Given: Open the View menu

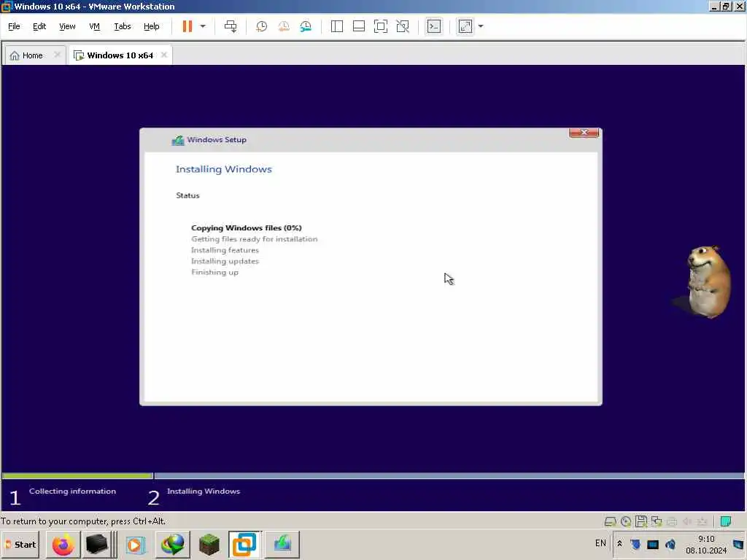Looking at the screenshot, I should (x=67, y=26).
